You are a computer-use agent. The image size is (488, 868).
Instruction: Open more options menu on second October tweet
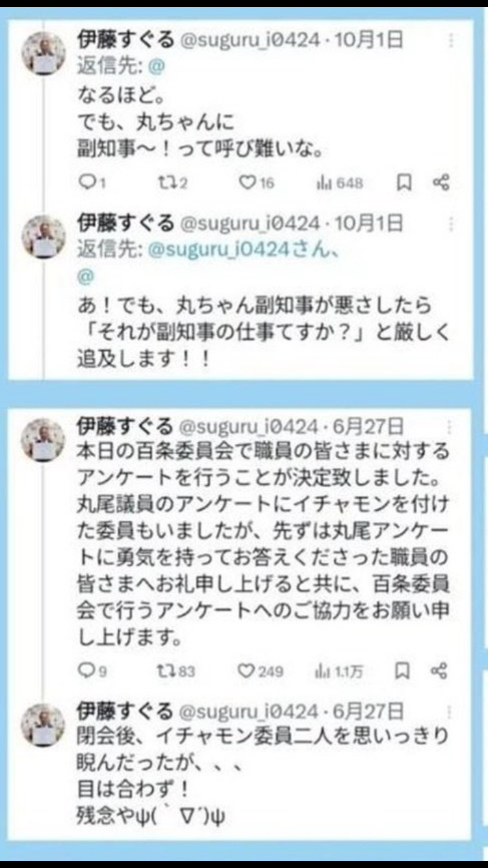point(450,224)
